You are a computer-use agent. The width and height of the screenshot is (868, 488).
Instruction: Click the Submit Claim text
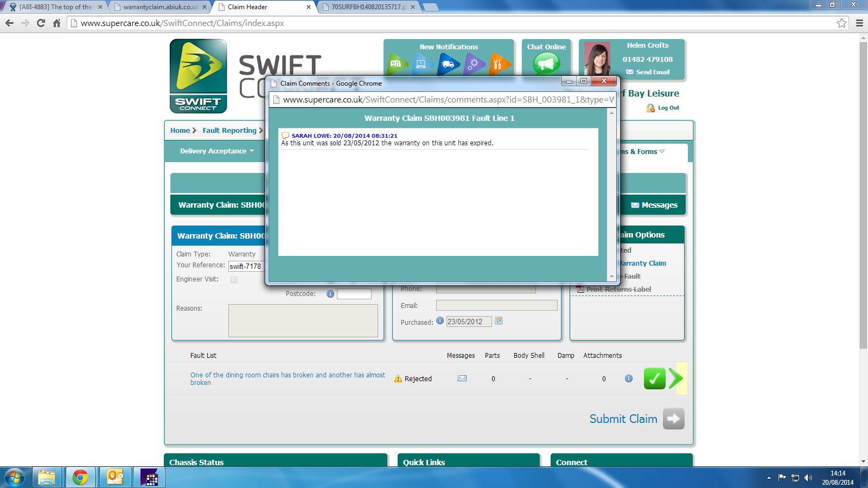[x=623, y=419]
